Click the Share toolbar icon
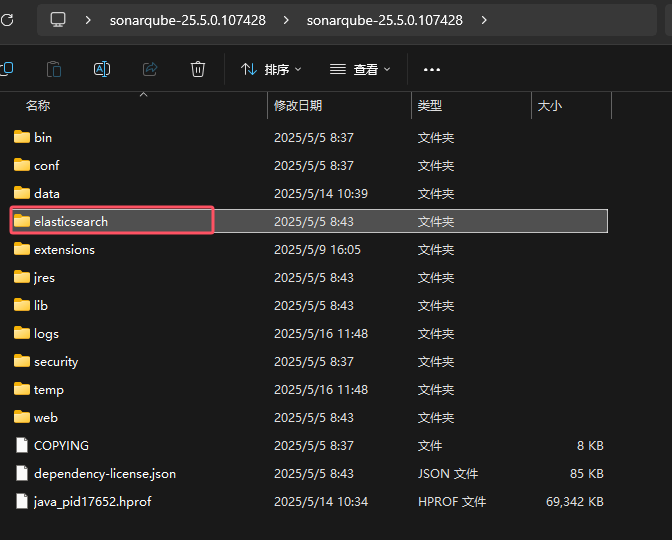This screenshot has height=540, width=672. 150,69
